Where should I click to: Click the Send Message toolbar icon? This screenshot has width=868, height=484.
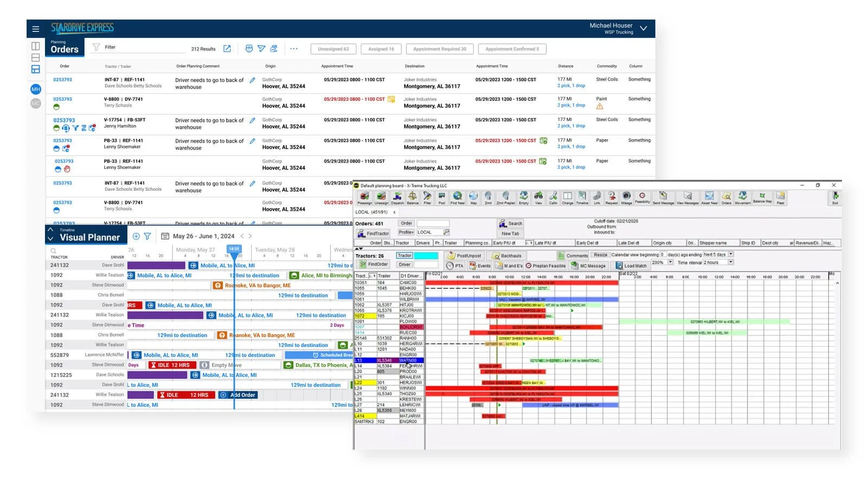click(663, 198)
